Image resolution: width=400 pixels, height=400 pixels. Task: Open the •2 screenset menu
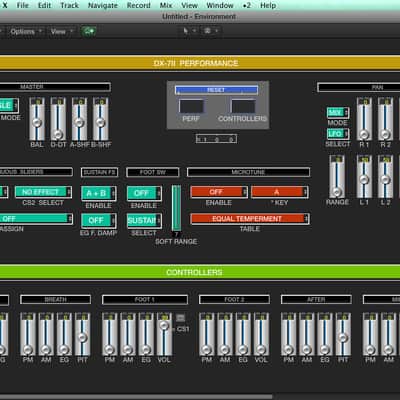coord(247,5)
